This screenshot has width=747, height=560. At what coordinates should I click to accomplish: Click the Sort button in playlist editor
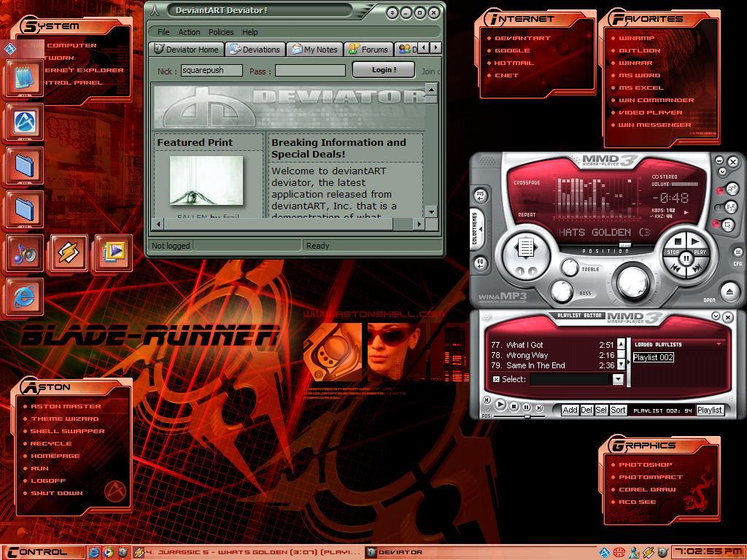pos(618,410)
